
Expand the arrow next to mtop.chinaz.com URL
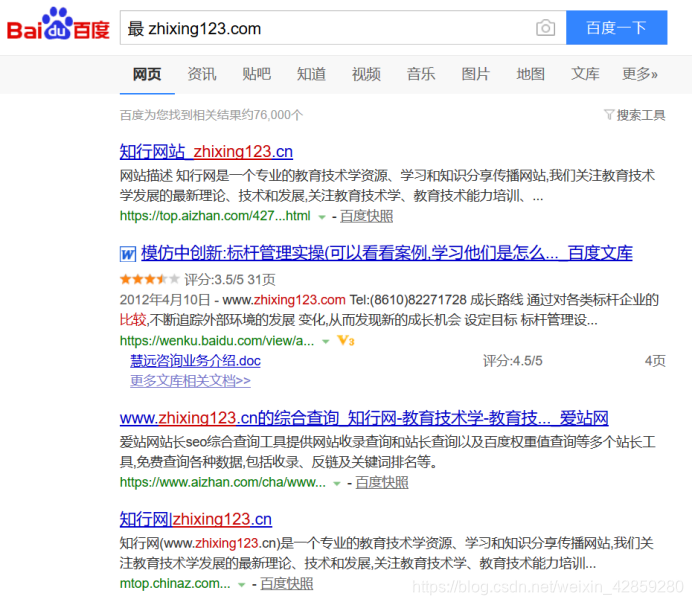tap(241, 585)
